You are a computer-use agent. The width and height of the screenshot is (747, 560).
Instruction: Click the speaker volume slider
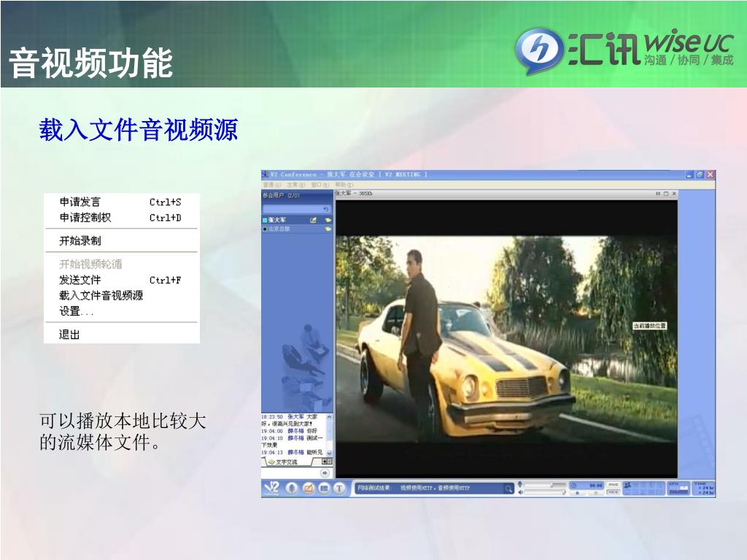click(545, 492)
